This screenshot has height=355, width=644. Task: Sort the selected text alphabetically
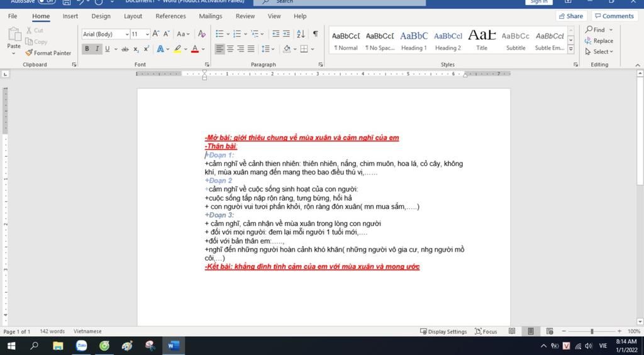point(301,34)
